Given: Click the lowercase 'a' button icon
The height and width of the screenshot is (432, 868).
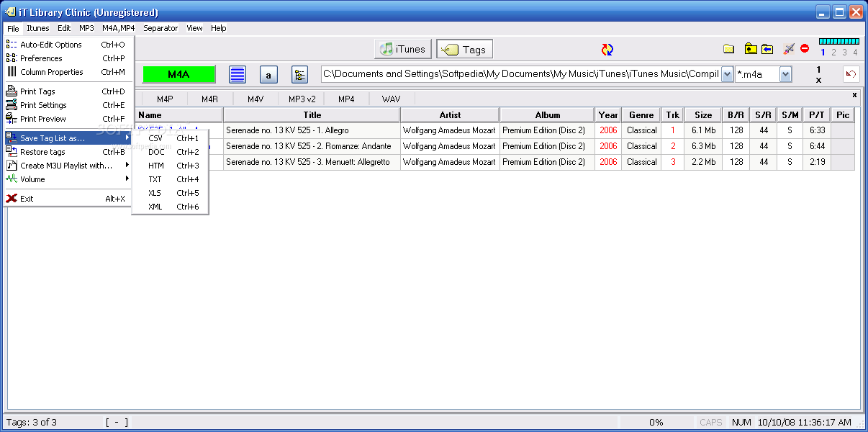Looking at the screenshot, I should (x=268, y=75).
